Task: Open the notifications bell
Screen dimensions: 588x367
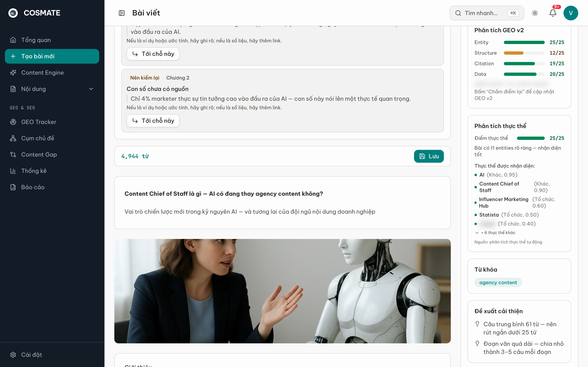Action: (553, 13)
